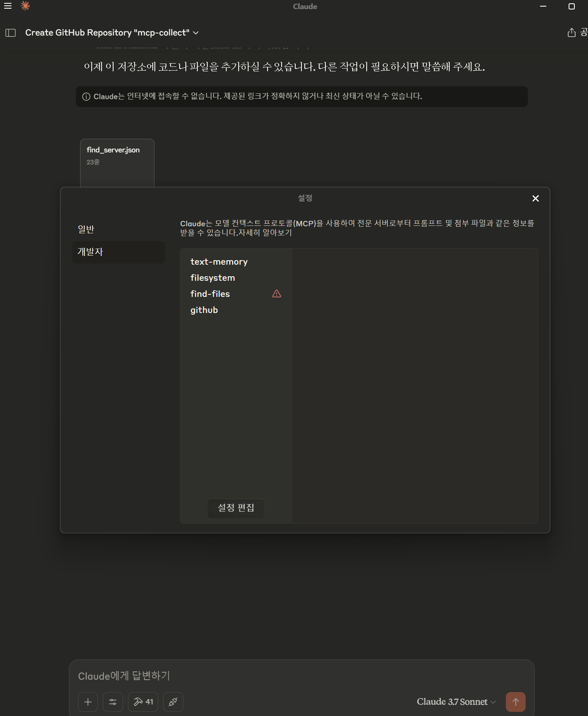588x716 pixels.
Task: Click the plus attachment button
Action: click(x=88, y=702)
